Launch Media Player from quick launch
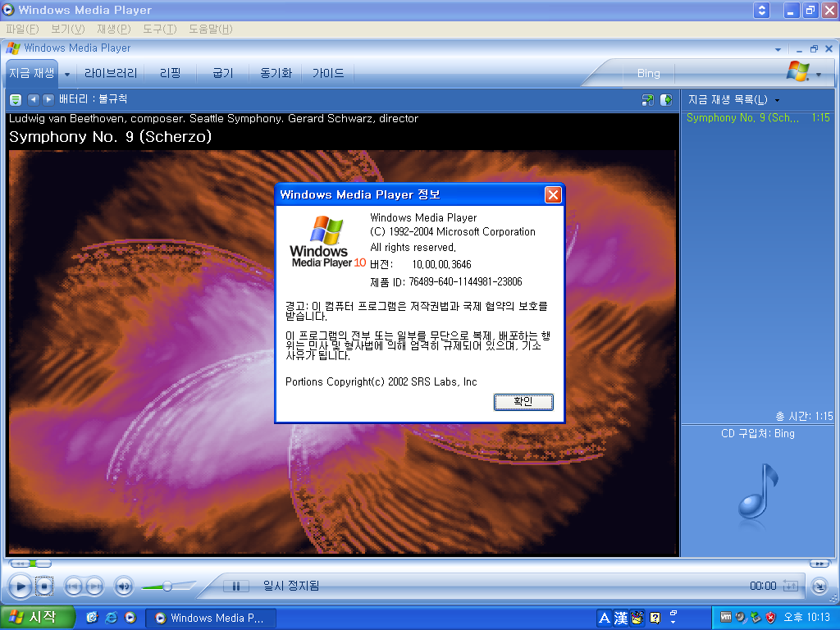 point(130,618)
